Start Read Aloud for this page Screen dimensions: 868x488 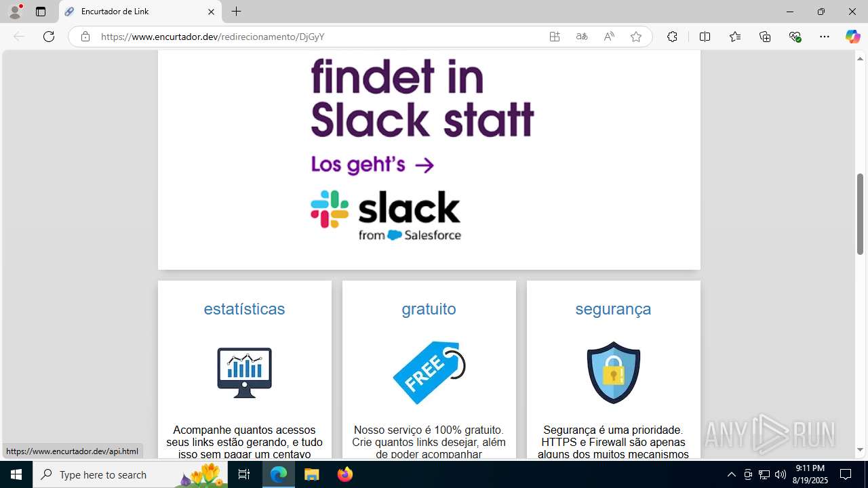[x=609, y=37]
